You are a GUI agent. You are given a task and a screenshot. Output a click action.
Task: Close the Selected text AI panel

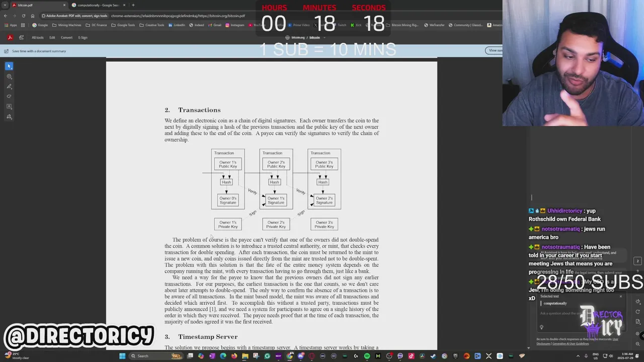(x=620, y=296)
